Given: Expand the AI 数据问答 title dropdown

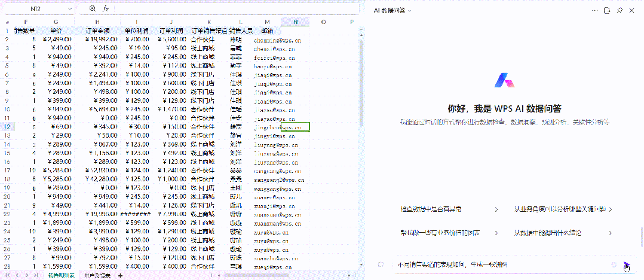Looking at the screenshot, I should coord(409,10).
